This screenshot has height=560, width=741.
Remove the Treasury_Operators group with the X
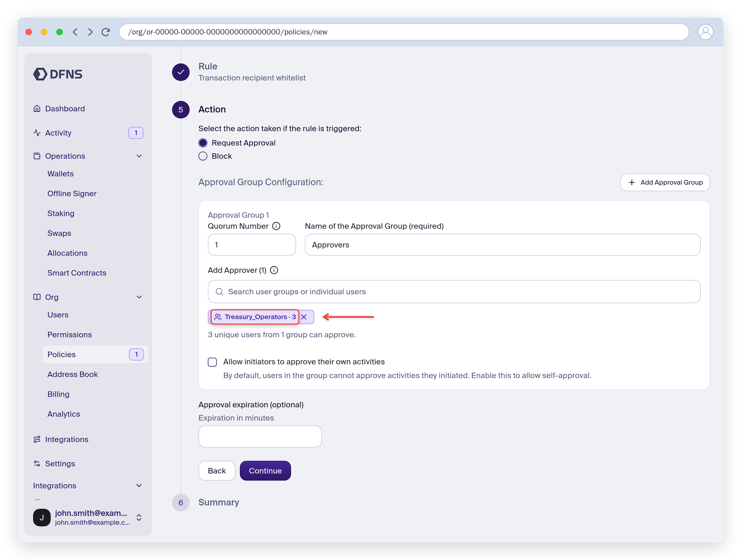(304, 317)
